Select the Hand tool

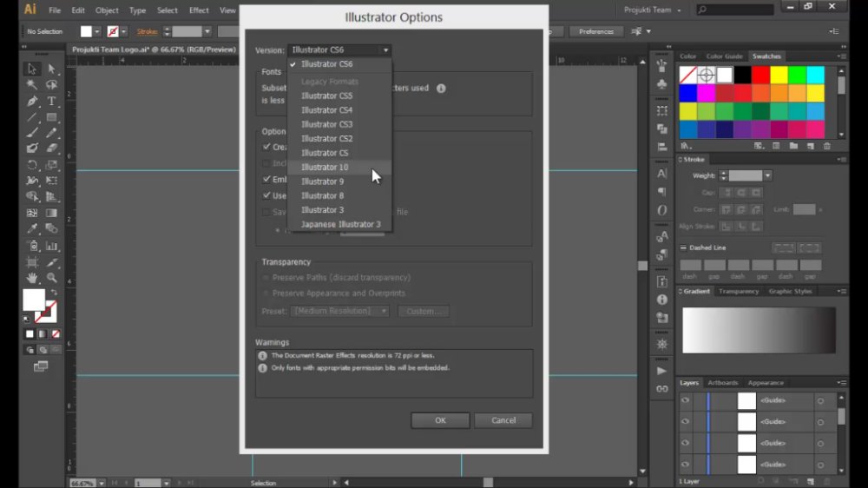click(x=32, y=278)
